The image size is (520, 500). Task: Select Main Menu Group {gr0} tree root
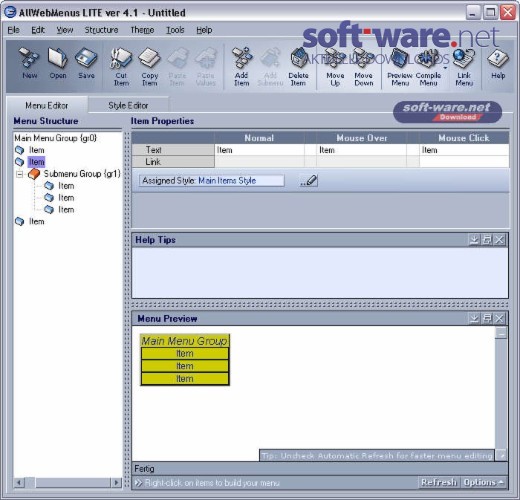coord(55,138)
